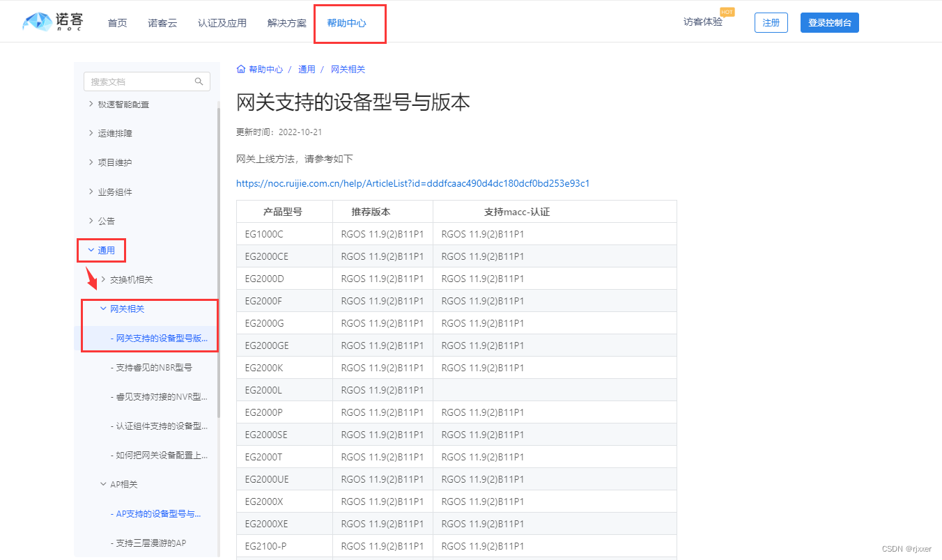Collapse the 通用 section chevron

[x=91, y=250]
